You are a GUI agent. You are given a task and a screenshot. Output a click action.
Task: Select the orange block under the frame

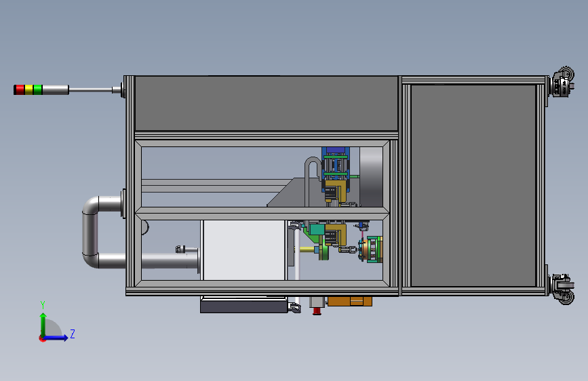(349, 301)
